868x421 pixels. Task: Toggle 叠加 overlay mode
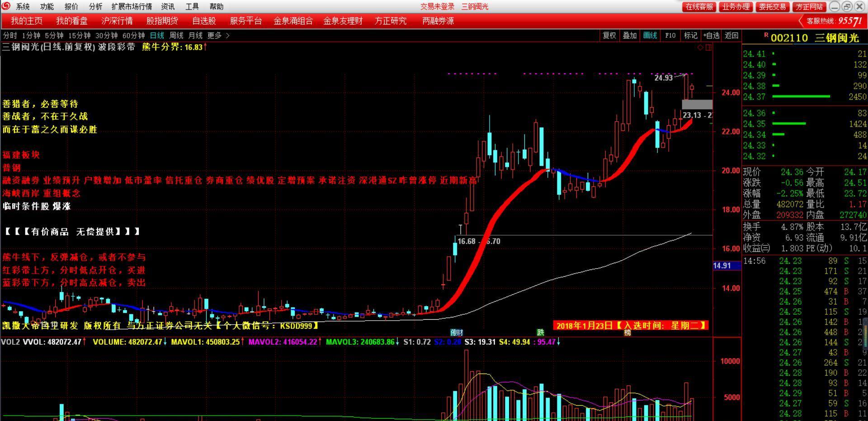tap(630, 35)
